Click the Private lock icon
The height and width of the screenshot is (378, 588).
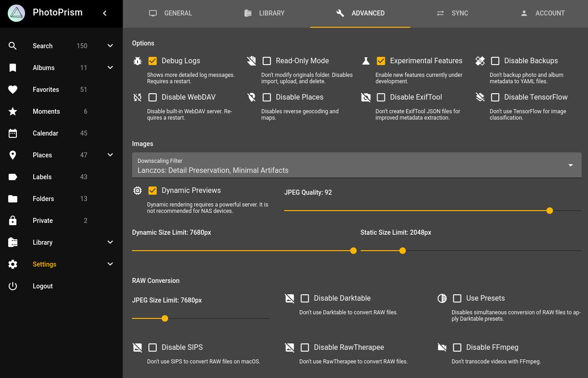coord(13,221)
